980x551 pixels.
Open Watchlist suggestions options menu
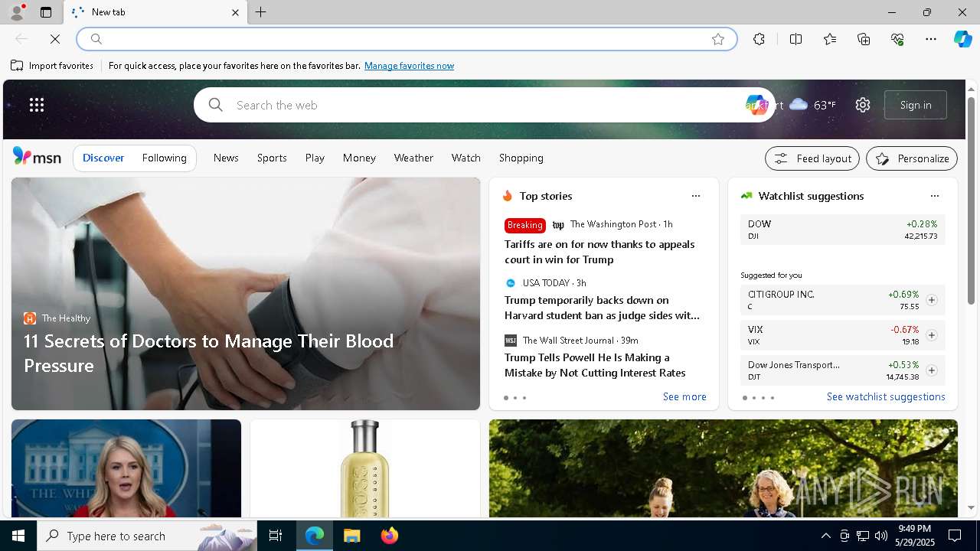click(x=935, y=196)
